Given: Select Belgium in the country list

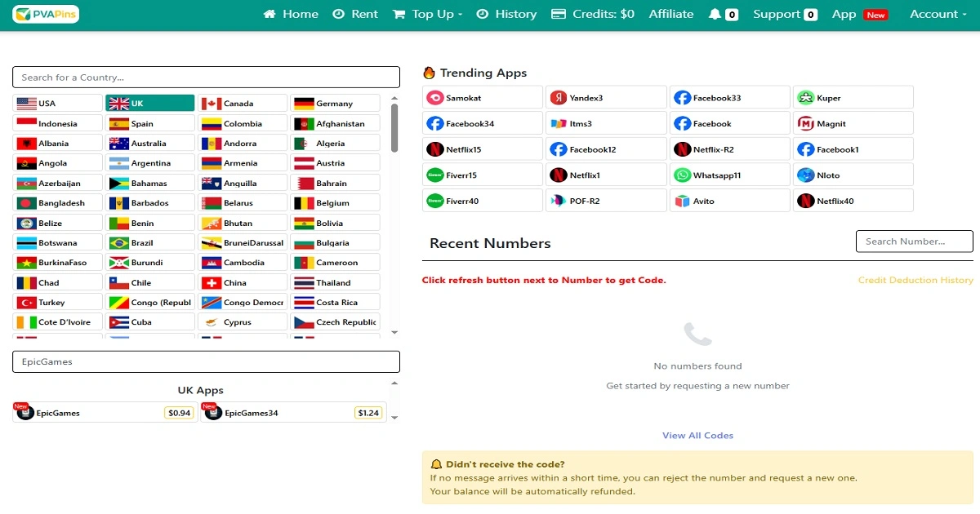Looking at the screenshot, I should coord(335,202).
